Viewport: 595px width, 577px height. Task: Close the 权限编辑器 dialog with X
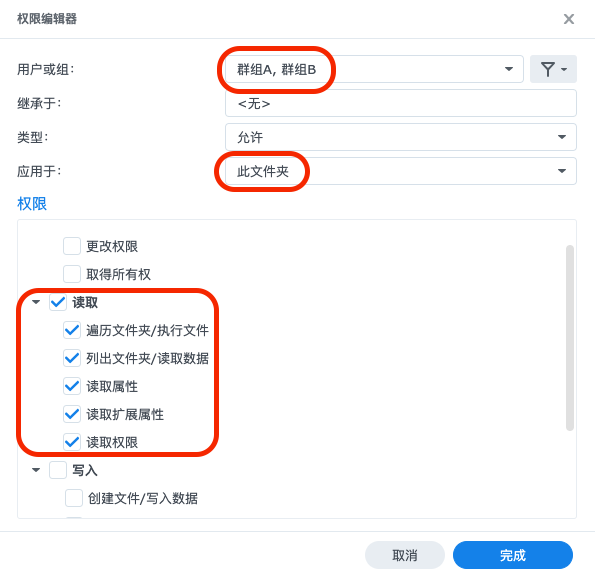click(568, 19)
